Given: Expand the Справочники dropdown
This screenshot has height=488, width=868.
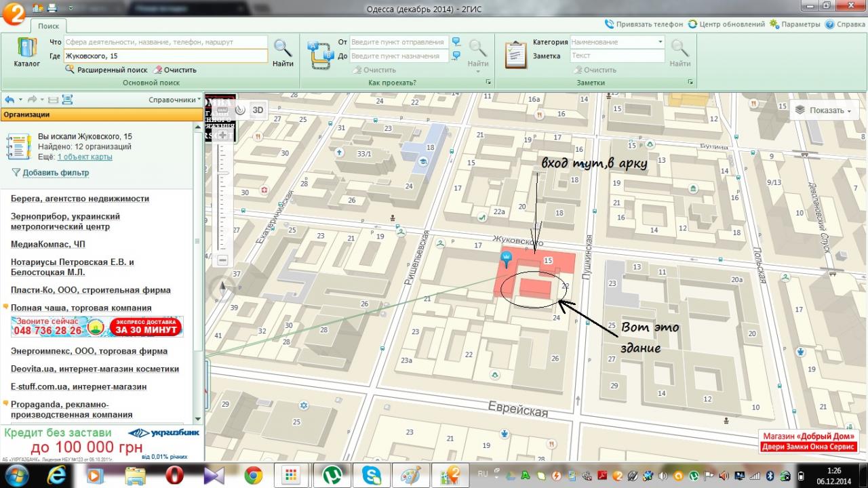Looking at the screenshot, I should tap(174, 100).
